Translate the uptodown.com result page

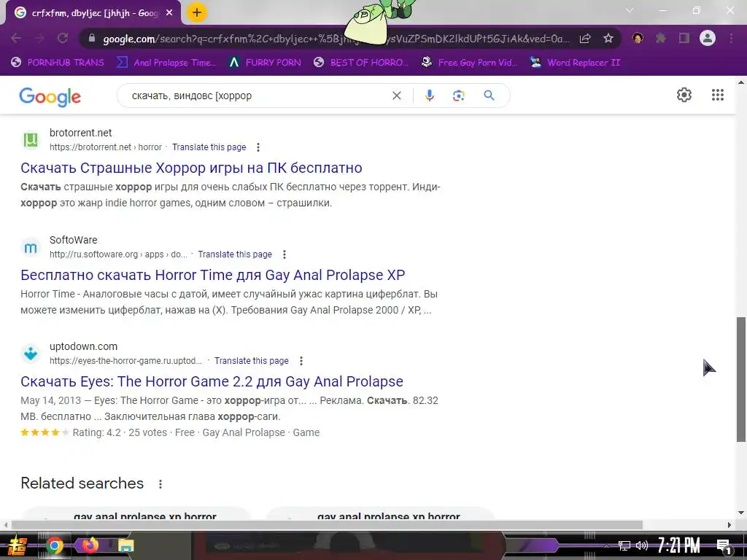click(252, 361)
